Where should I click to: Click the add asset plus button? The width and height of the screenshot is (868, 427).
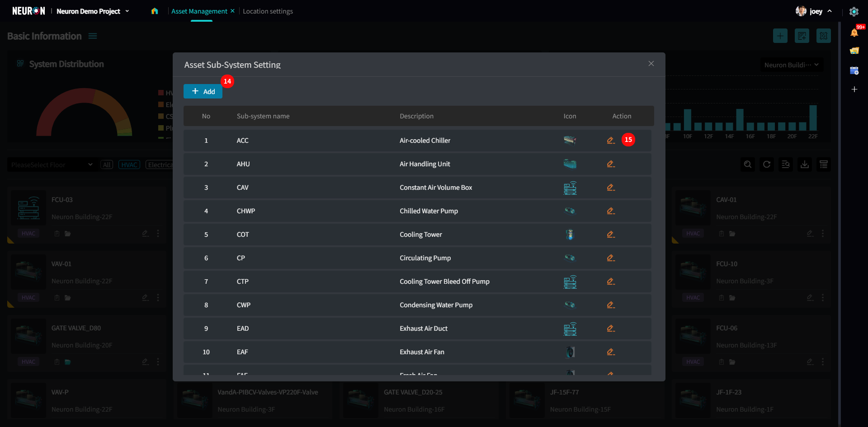tap(780, 36)
